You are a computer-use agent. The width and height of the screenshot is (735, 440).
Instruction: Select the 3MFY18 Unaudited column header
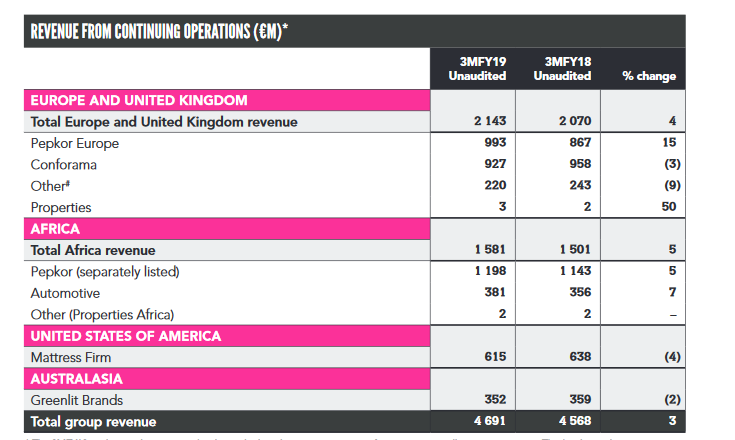pos(562,68)
